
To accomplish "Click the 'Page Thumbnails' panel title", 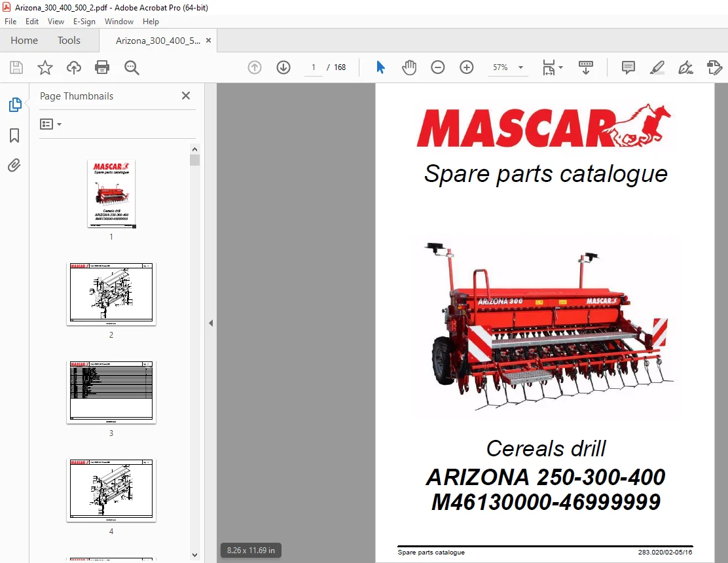I will tap(77, 96).
